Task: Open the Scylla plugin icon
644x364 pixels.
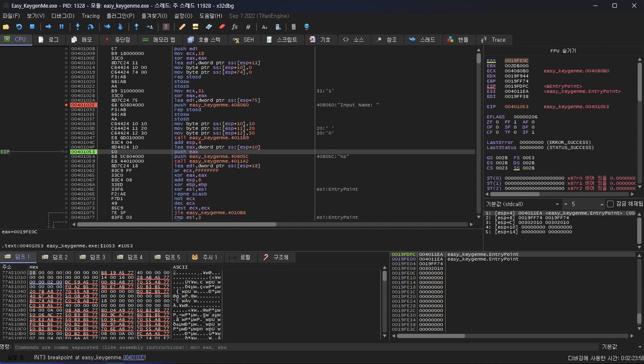Action: click(x=166, y=27)
